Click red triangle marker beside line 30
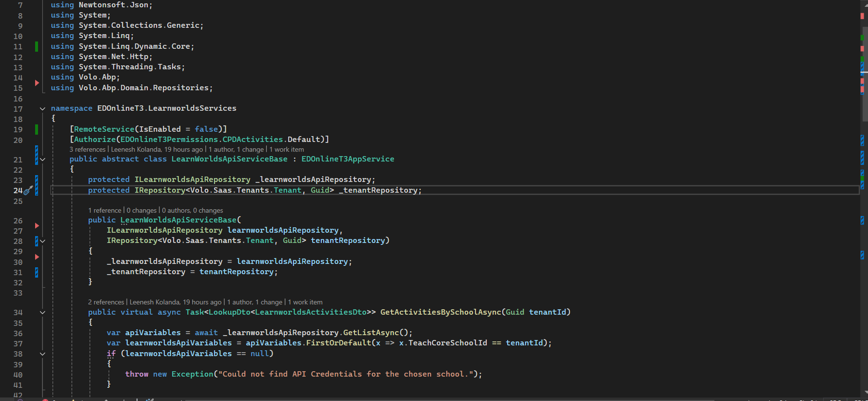This screenshot has width=868, height=401. coord(37,257)
